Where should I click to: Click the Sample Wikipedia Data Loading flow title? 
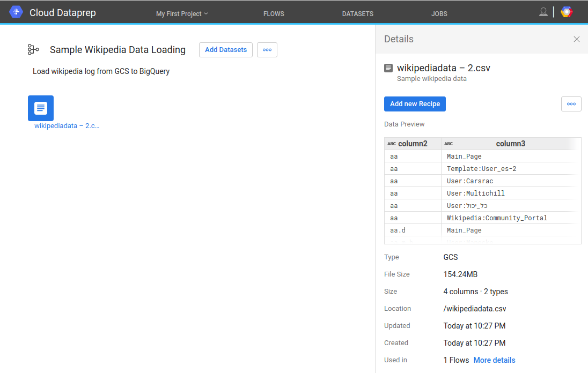click(x=117, y=50)
